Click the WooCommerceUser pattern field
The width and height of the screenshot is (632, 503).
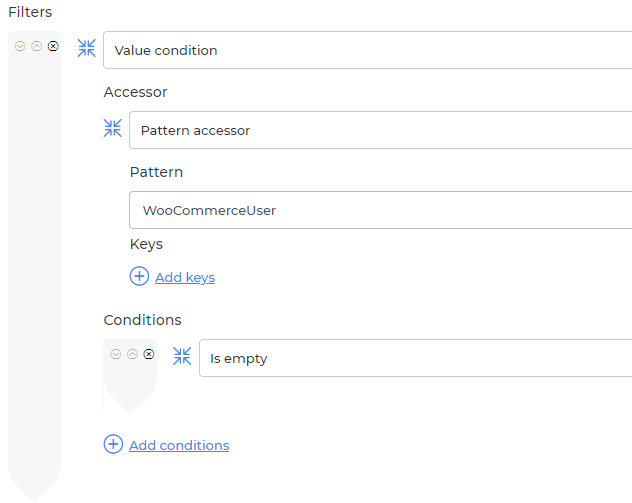coord(380,210)
